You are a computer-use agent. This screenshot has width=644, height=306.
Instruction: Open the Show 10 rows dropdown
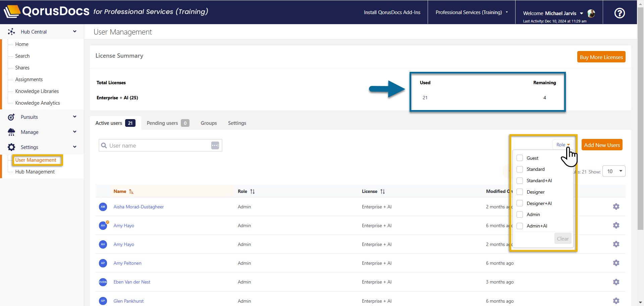click(x=614, y=171)
